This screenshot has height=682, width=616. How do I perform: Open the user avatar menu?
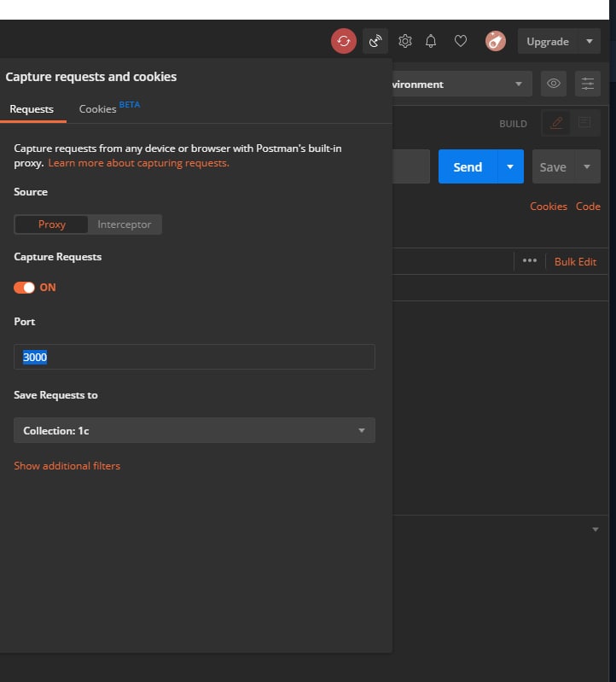pyautogui.click(x=495, y=41)
